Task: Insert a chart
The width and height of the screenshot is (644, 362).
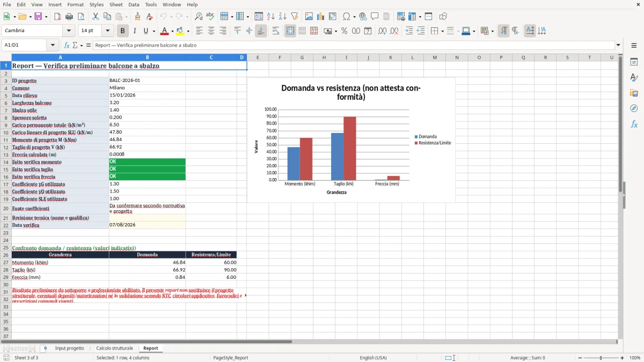Action: click(321, 17)
